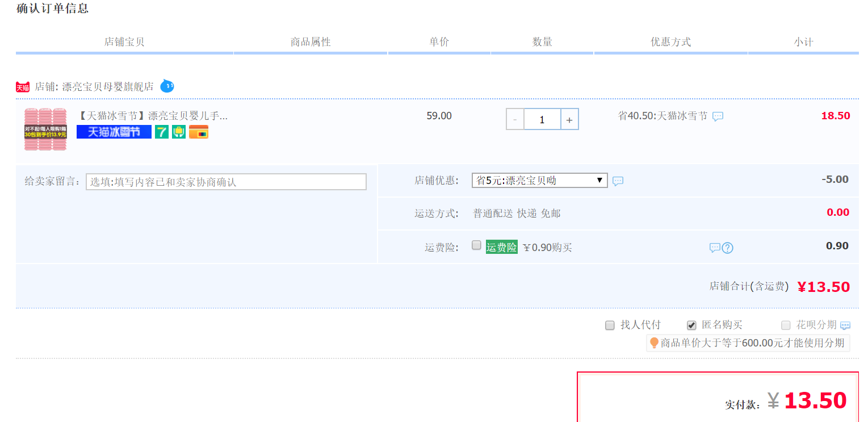Click the green 7-day return badge

click(162, 132)
